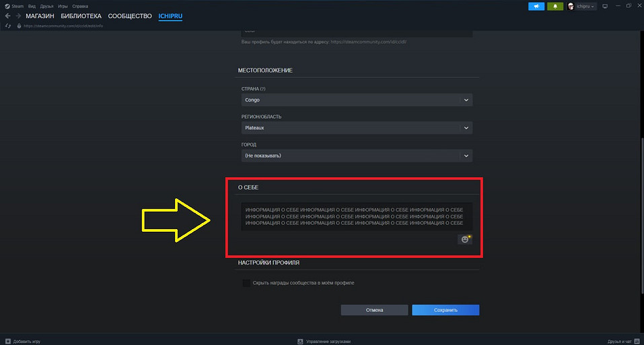644x345 pixels.
Task: Open the Город dropdown
Action: (x=357, y=156)
